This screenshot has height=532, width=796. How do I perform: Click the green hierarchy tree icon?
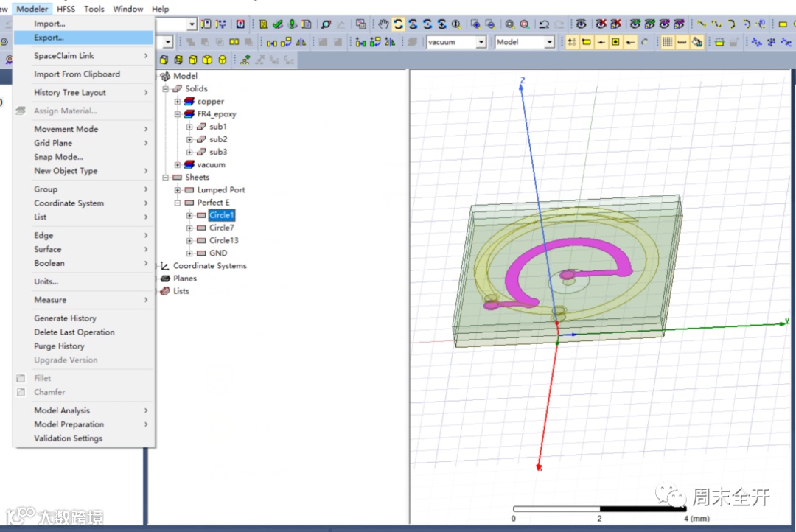click(x=245, y=60)
